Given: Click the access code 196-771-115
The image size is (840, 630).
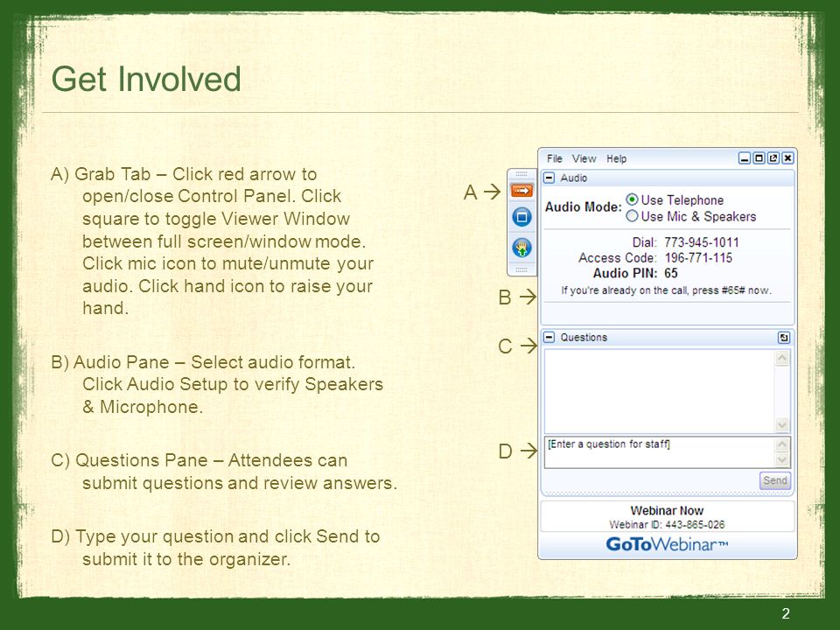Looking at the screenshot, I should (x=698, y=257).
